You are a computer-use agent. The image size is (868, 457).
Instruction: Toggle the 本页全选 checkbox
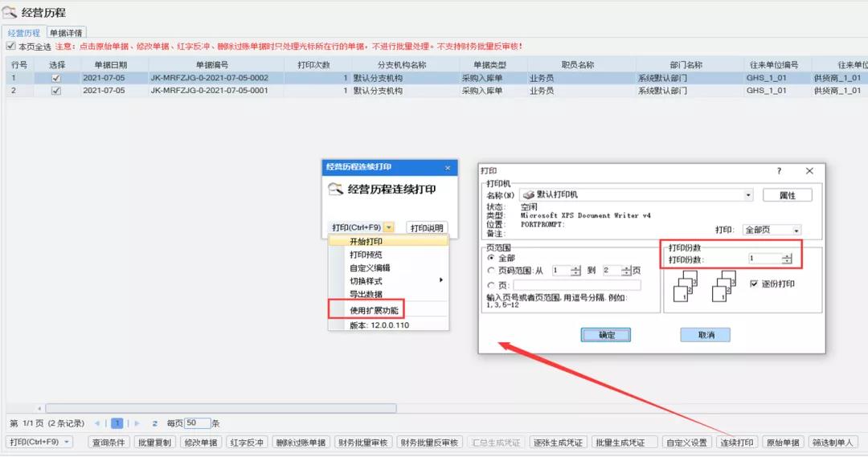[10, 47]
